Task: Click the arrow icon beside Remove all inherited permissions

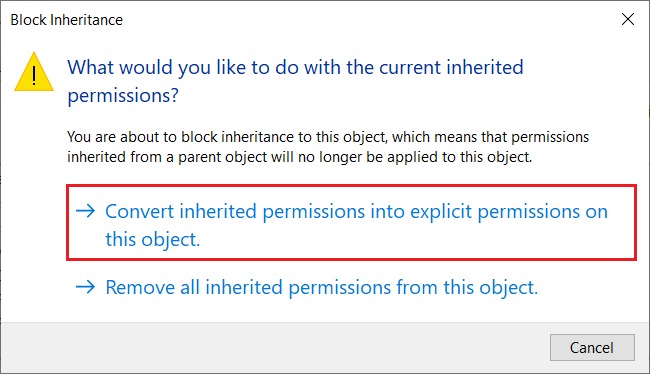Action: tap(86, 287)
